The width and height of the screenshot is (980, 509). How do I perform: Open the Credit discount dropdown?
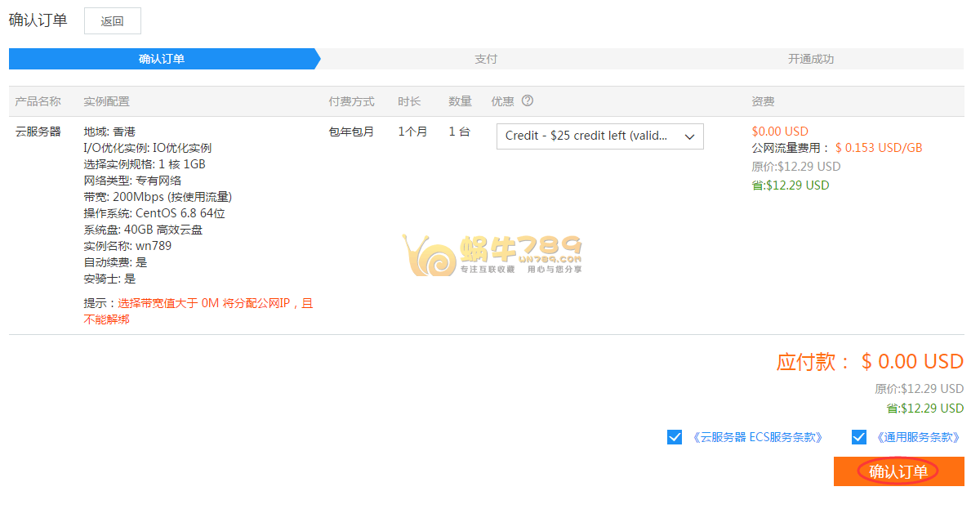point(599,136)
